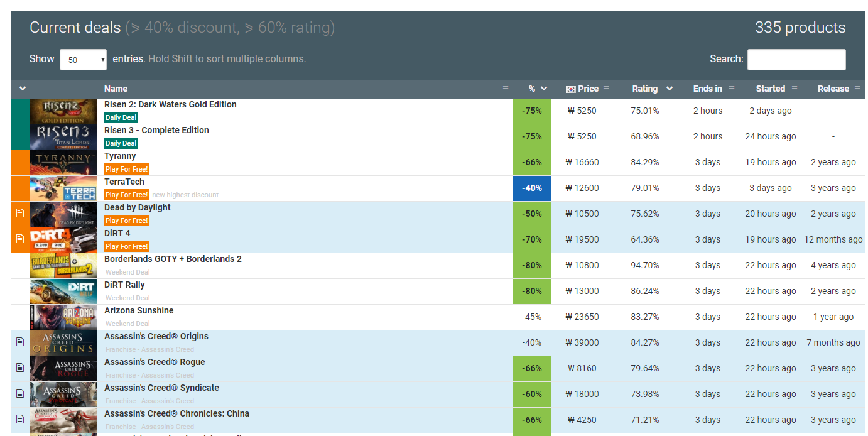Open the Tyranny game link
The image size is (868, 436).
pyautogui.click(x=120, y=156)
